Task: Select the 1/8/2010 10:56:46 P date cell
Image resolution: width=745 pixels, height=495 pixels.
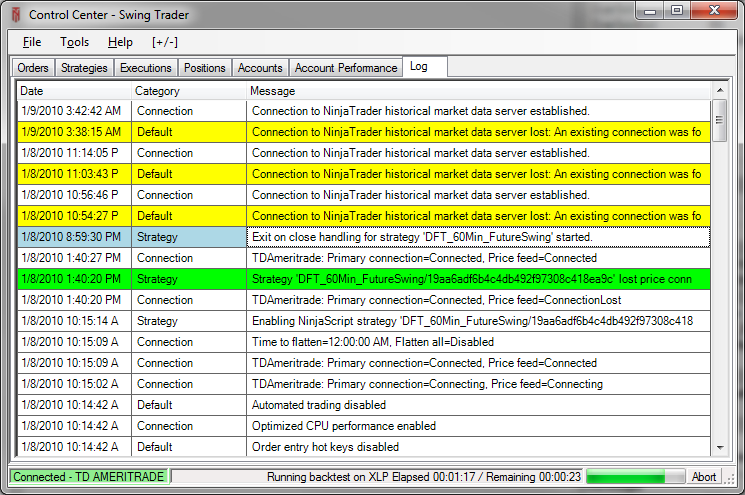Action: pos(74,195)
